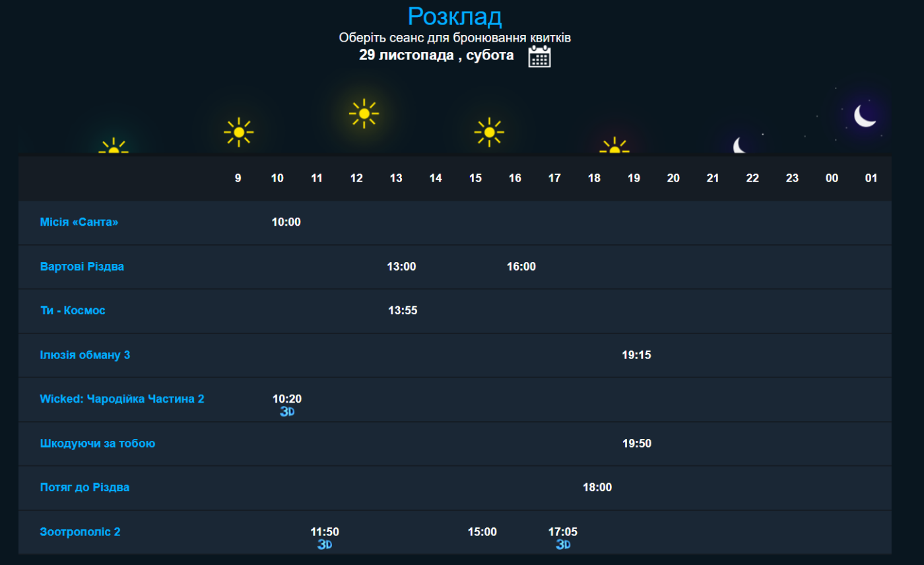The image size is (924, 565).
Task: Click the 3D icon under the 17:05 showtime
Action: (562, 545)
